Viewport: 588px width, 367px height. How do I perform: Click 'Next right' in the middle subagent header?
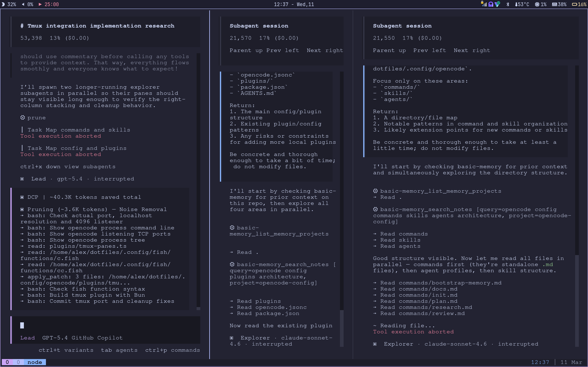pos(325,50)
